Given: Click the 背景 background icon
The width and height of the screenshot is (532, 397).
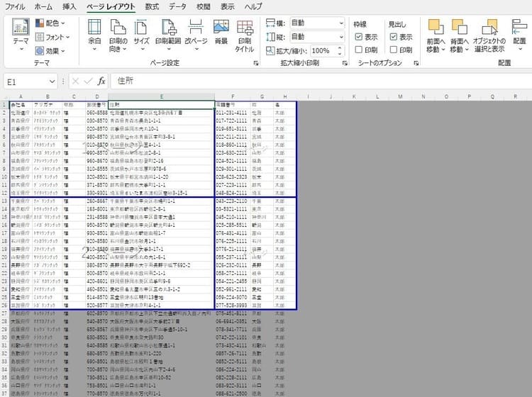Looking at the screenshot, I should 221,28.
